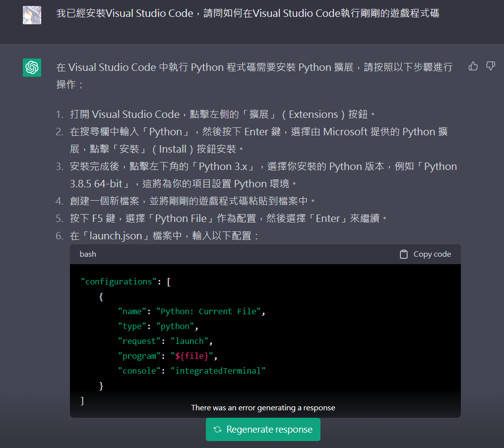Image resolution: width=504 pixels, height=448 pixels.
Task: Click the Copy code button
Action: pyautogui.click(x=425, y=254)
